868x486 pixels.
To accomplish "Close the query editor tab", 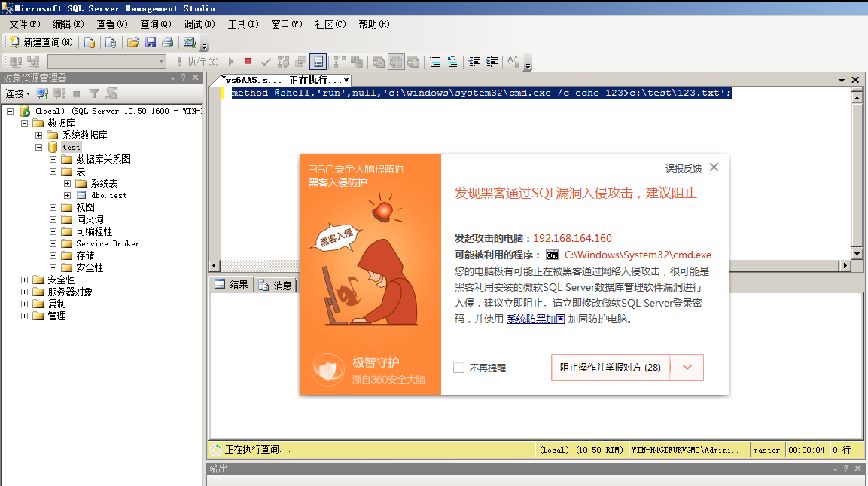I will (x=855, y=80).
